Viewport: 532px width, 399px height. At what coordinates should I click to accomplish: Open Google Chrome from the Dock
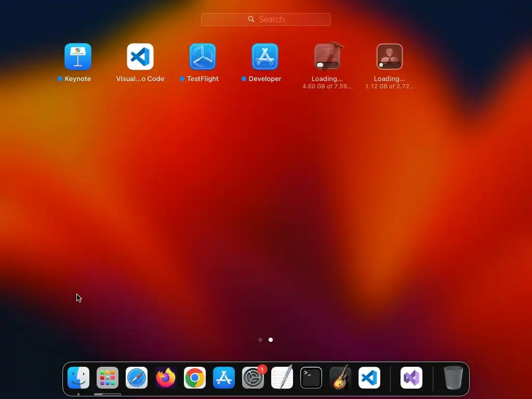point(195,378)
